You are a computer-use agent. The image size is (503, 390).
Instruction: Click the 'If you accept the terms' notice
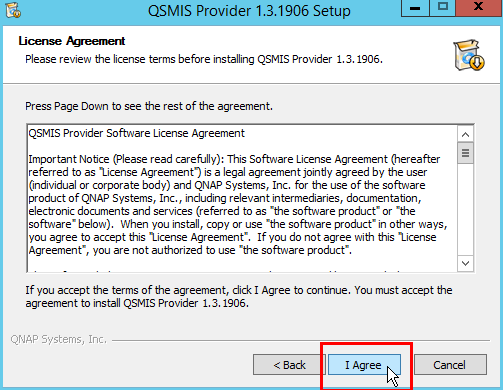pyautogui.click(x=239, y=297)
